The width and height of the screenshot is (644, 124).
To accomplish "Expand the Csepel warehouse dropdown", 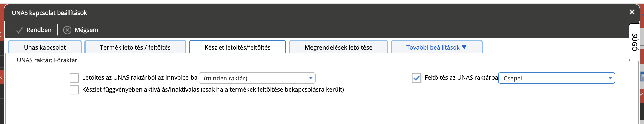I will pyautogui.click(x=557, y=78).
